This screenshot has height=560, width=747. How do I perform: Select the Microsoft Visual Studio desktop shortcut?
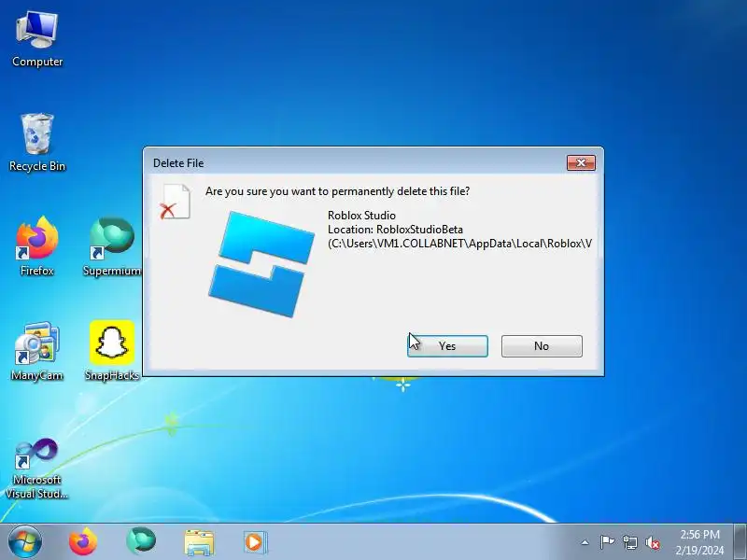(37, 469)
